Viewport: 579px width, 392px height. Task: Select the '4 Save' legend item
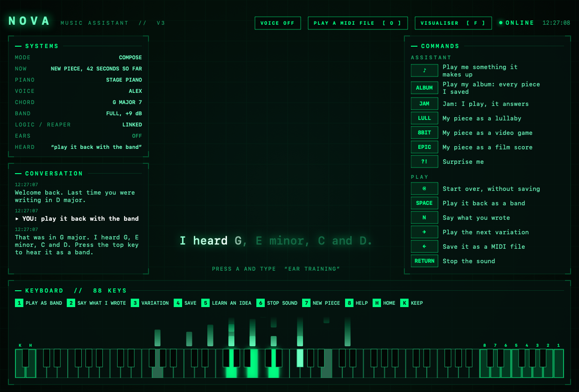(x=185, y=303)
